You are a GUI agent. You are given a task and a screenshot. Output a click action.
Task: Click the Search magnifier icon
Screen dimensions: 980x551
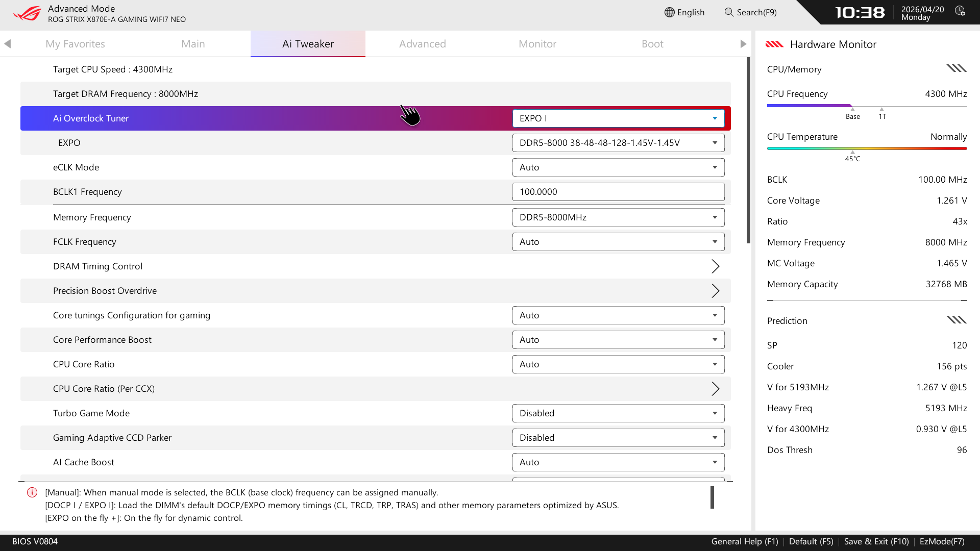click(729, 12)
